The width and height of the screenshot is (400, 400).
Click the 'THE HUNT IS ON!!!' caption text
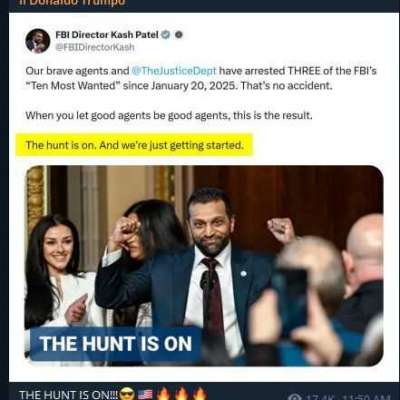[x=69, y=395]
